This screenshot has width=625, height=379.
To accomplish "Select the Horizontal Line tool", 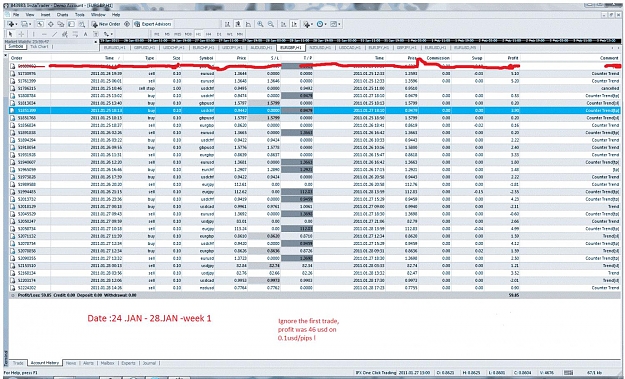I will click(44, 34).
